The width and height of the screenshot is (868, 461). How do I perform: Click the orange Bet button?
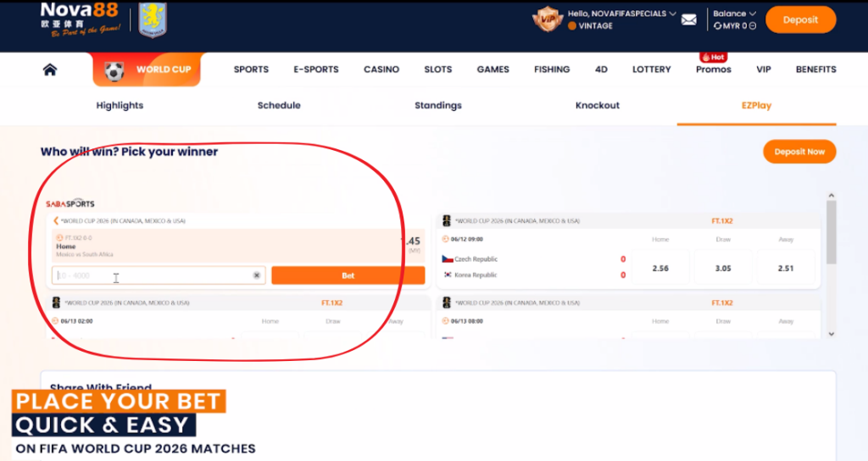coord(348,275)
